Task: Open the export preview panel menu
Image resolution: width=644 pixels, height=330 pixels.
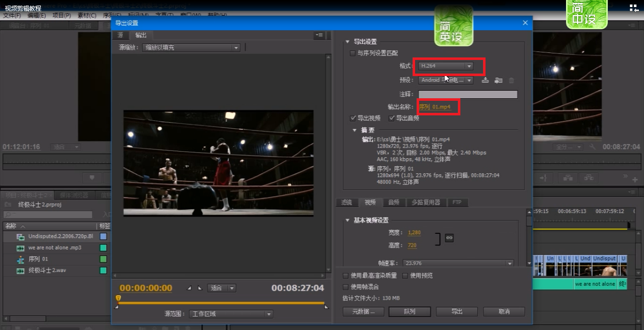Action: click(319, 35)
